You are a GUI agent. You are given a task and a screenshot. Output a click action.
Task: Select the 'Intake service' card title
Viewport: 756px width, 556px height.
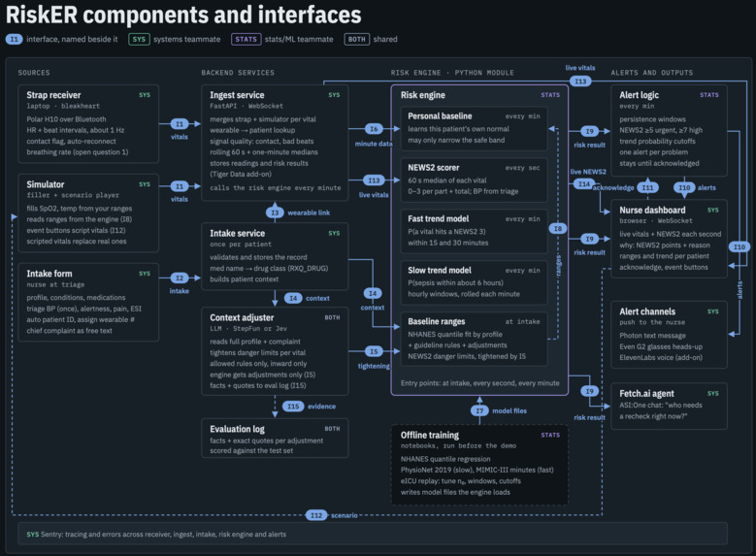pyautogui.click(x=237, y=233)
